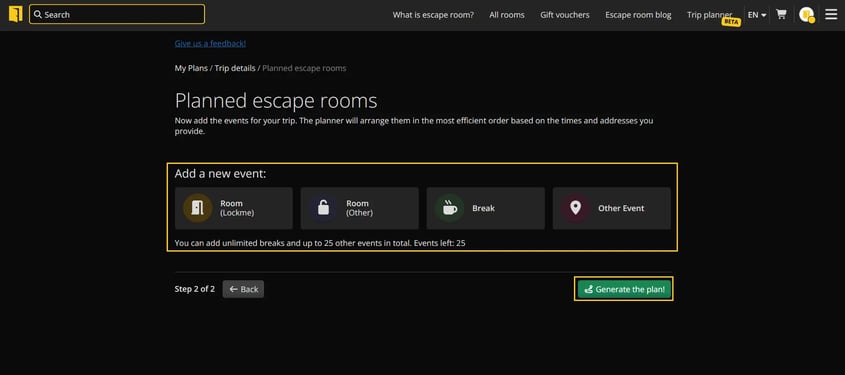Add a Room (Lockme) event
This screenshot has width=845, height=375.
[x=234, y=208]
